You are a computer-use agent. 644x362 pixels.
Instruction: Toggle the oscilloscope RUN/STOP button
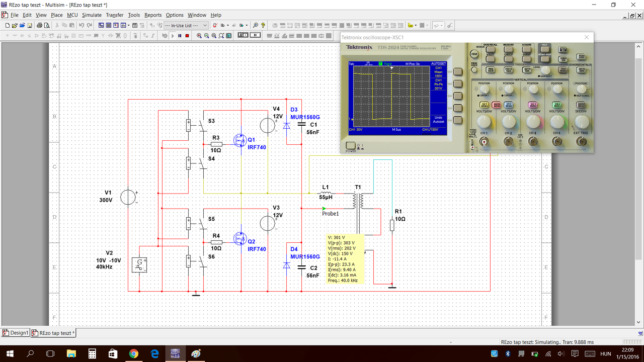tap(581, 57)
